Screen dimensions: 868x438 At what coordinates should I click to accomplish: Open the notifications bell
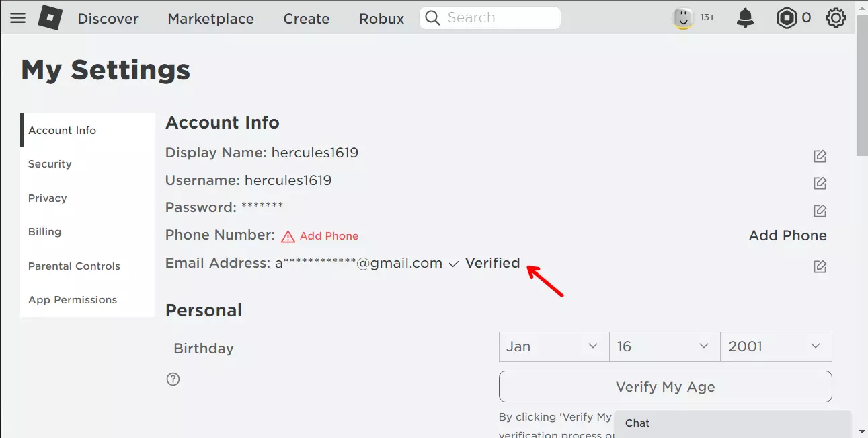pyautogui.click(x=745, y=17)
